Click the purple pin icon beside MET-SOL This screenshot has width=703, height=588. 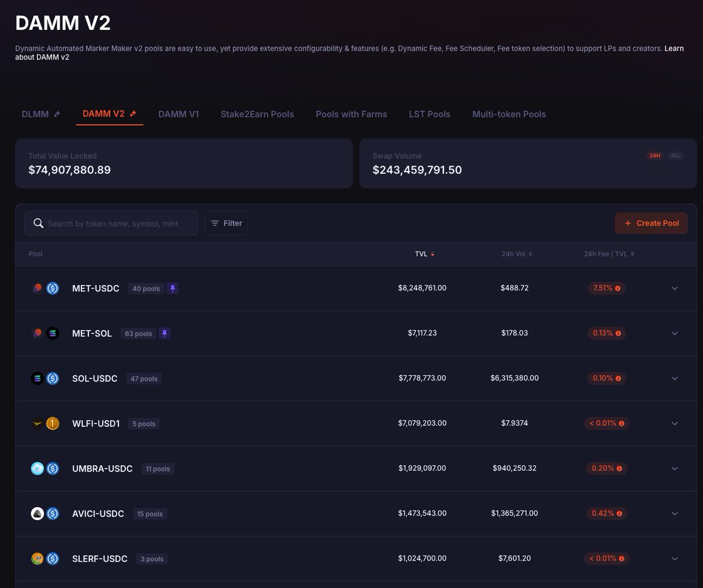point(165,333)
